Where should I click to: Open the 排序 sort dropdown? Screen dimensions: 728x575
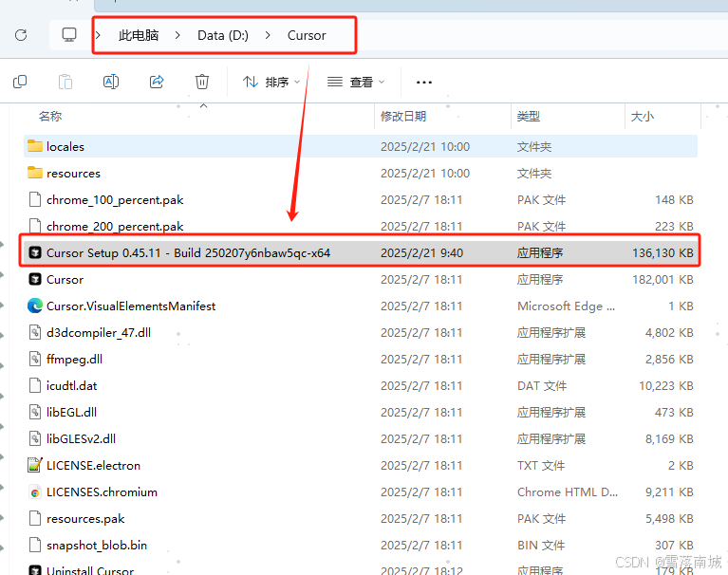(271, 83)
